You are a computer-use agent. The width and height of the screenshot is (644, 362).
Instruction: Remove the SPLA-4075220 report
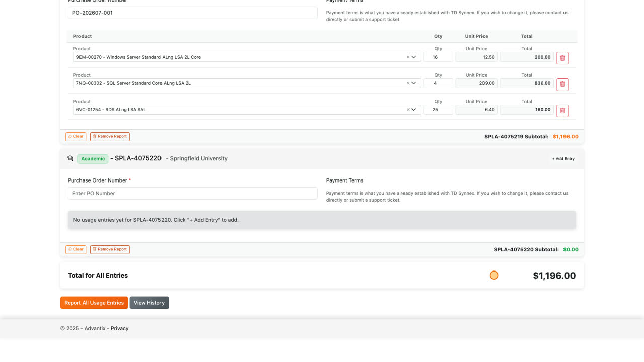[110, 249]
